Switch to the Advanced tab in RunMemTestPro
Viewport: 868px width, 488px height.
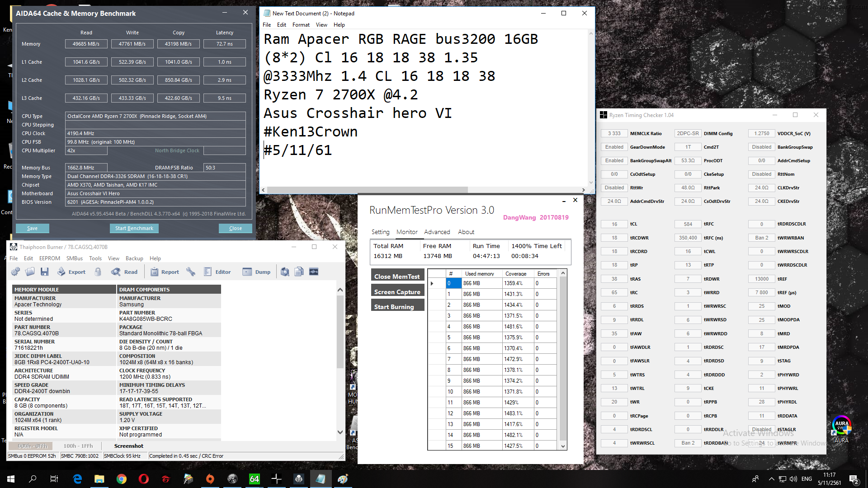pyautogui.click(x=437, y=232)
